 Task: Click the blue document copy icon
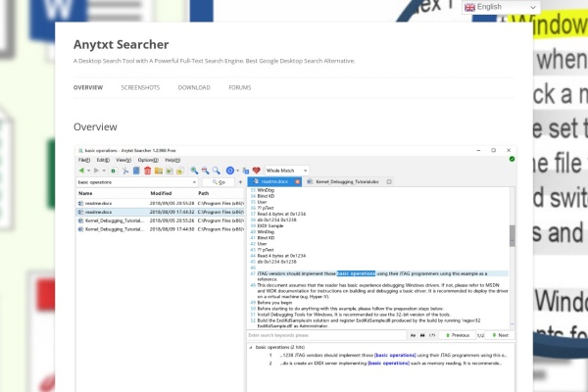click(x=136, y=171)
